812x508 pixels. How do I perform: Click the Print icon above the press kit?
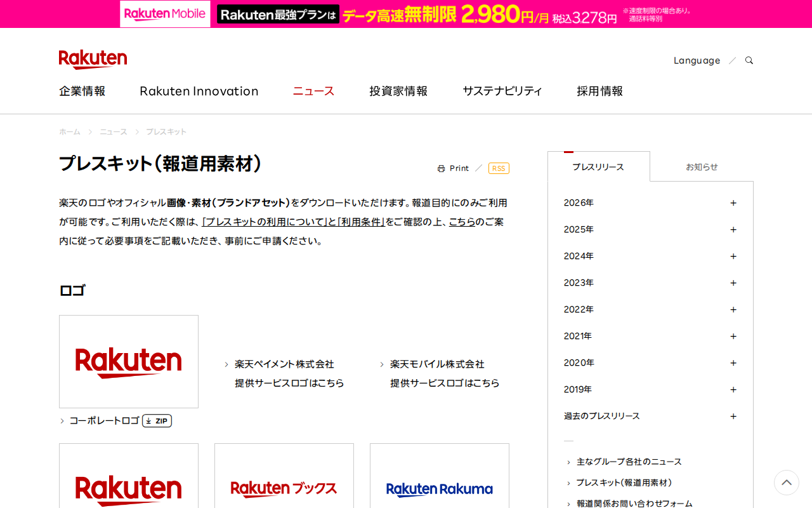coord(453,168)
